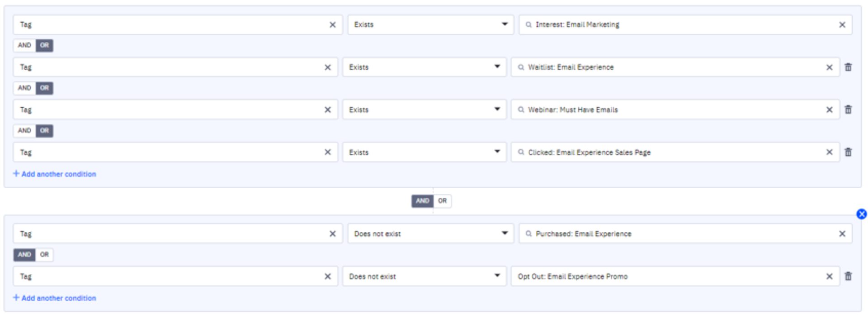Clear the Tag field in Opt Out row
Image resolution: width=868 pixels, height=315 pixels.
(328, 276)
